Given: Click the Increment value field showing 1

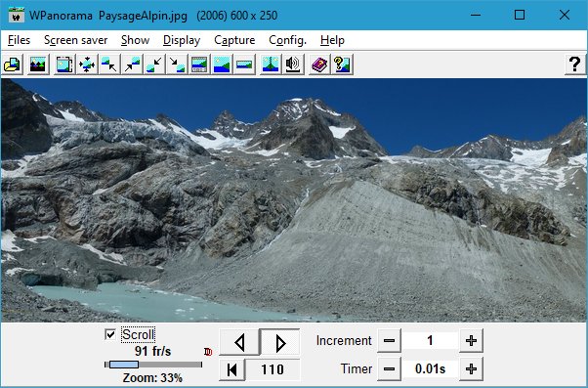Looking at the screenshot, I should coord(430,341).
